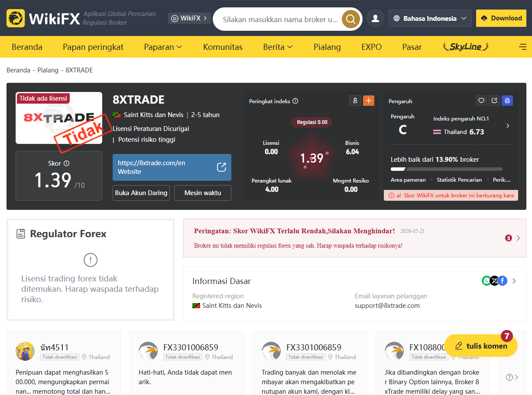
Task: Click the Regulasi 0.00 pill label
Action: (x=312, y=122)
